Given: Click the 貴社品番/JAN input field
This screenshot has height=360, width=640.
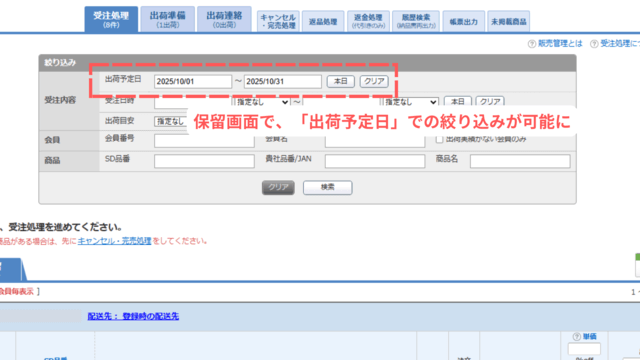Looking at the screenshot, I should [x=375, y=161].
